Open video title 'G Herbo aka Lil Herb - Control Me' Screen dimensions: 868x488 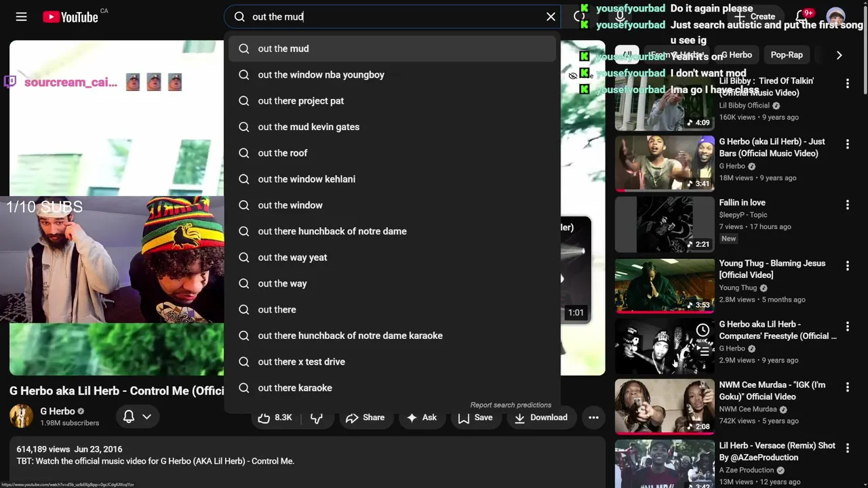point(117,391)
